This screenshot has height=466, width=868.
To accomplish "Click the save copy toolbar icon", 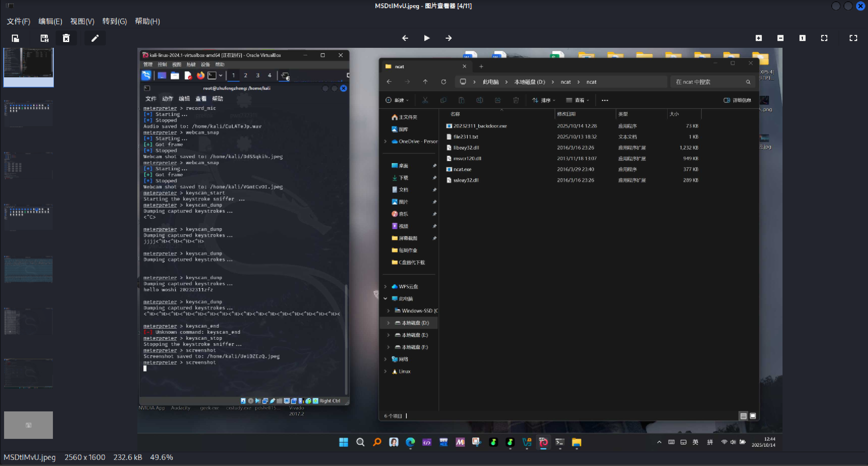I will tap(44, 38).
